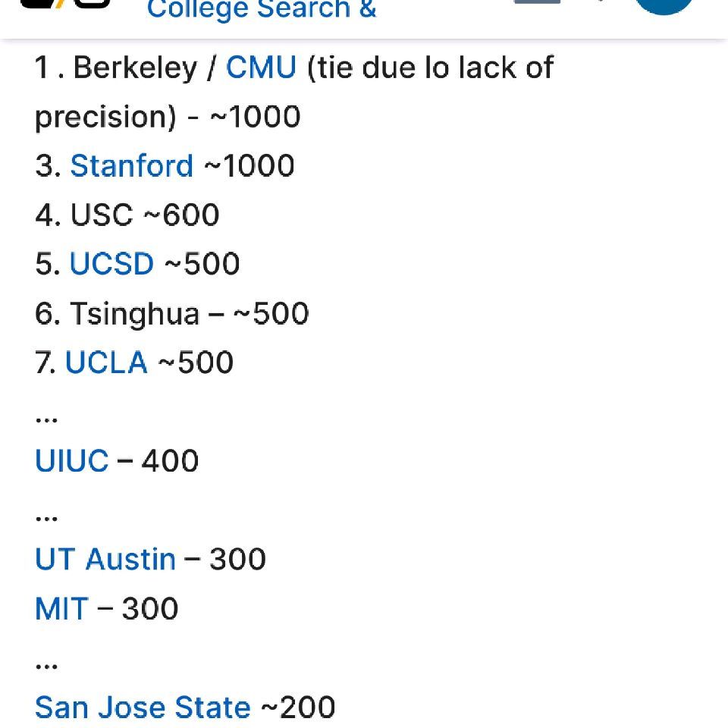Follow the Stanford link
The height and width of the screenshot is (728, 728).
(x=131, y=166)
